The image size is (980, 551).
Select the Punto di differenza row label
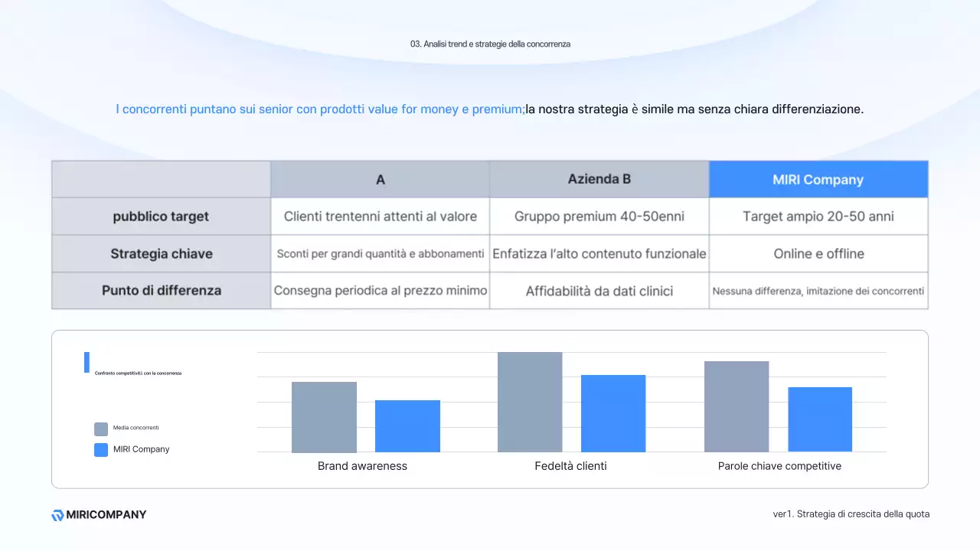(x=161, y=291)
